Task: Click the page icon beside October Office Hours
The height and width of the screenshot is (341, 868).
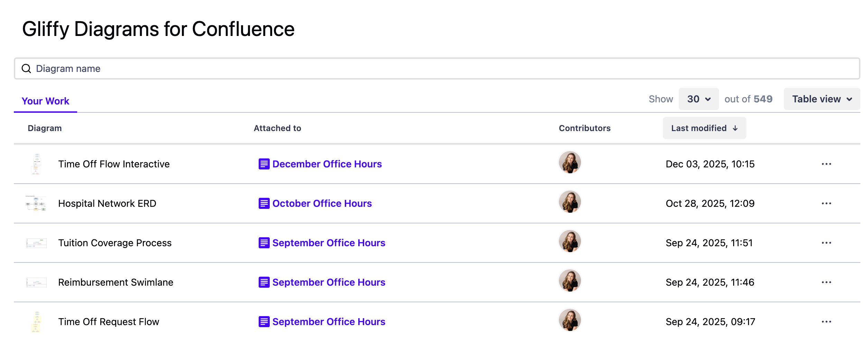Action: pyautogui.click(x=264, y=203)
